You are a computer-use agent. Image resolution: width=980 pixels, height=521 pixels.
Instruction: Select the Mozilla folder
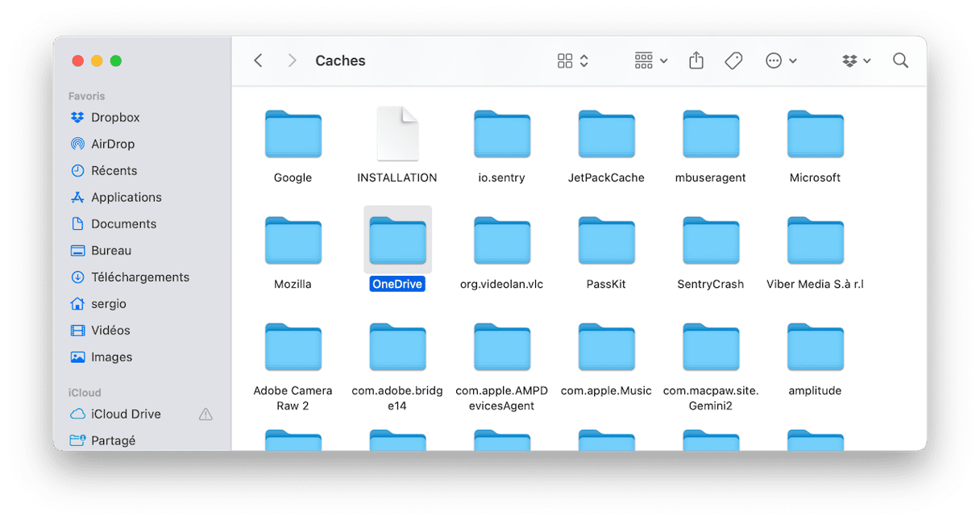(293, 240)
